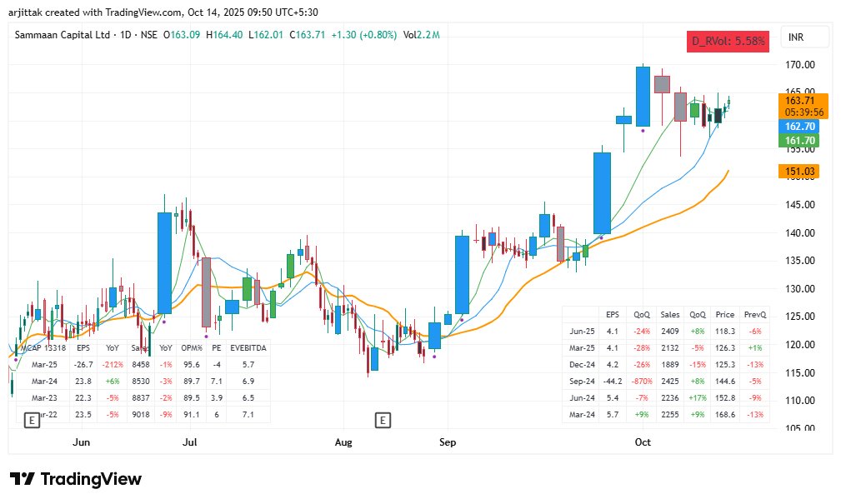Select the orange 151.03 moving average price label

[799, 171]
